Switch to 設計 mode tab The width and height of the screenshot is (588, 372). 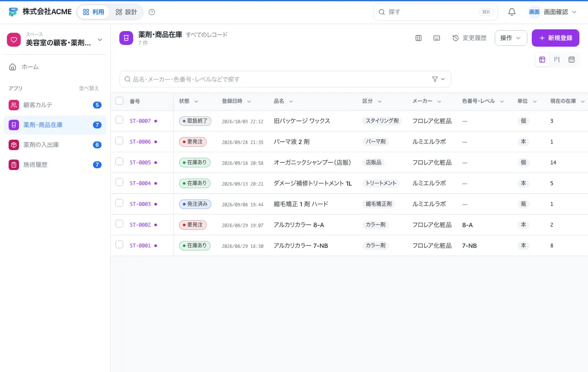(x=126, y=12)
